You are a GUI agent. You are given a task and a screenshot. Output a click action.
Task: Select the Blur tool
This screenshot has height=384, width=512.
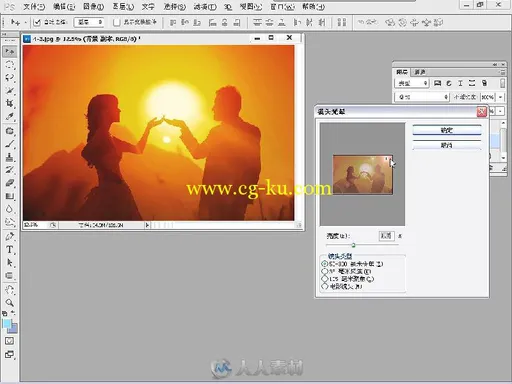(x=9, y=209)
